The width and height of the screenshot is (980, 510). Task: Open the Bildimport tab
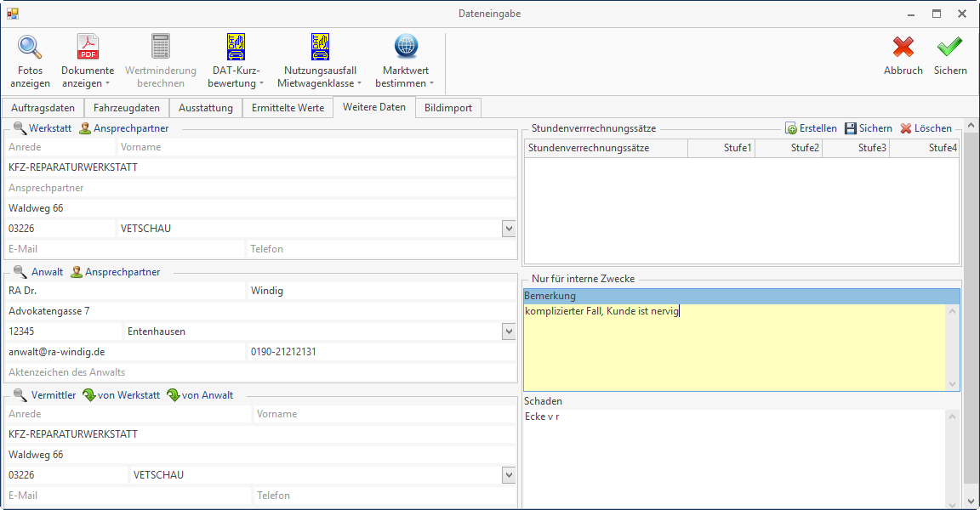tap(448, 108)
